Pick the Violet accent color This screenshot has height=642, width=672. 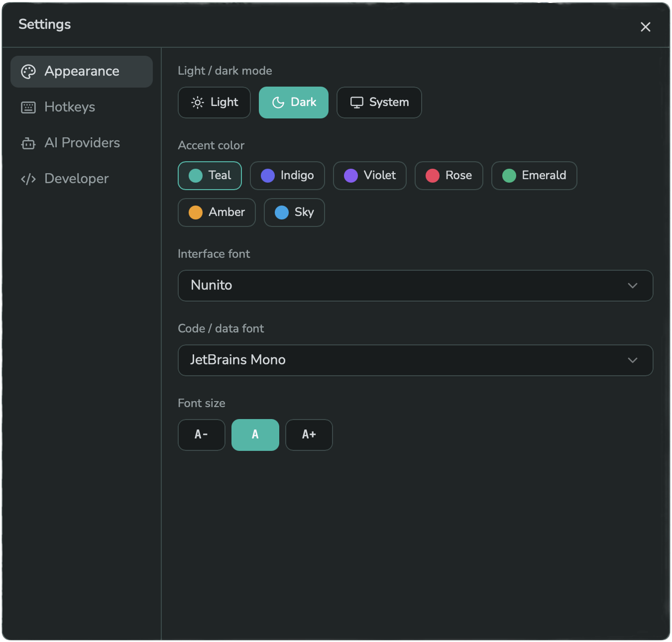tap(370, 176)
